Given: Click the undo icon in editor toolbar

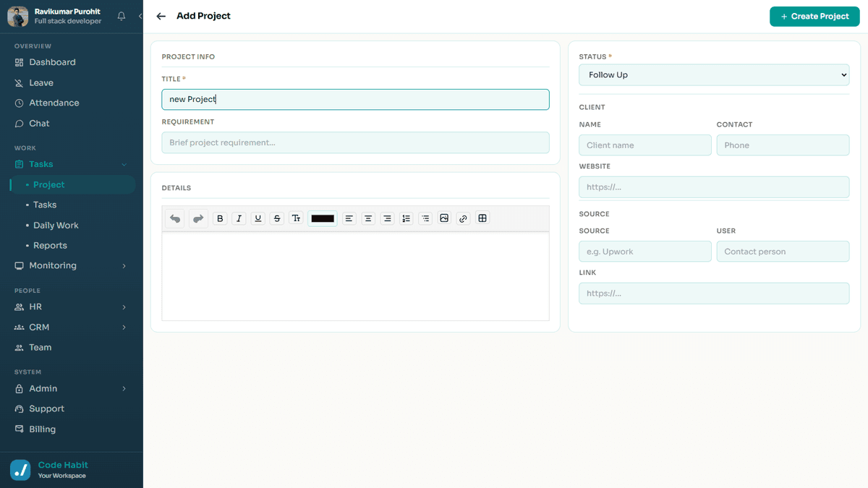Looking at the screenshot, I should tap(174, 218).
